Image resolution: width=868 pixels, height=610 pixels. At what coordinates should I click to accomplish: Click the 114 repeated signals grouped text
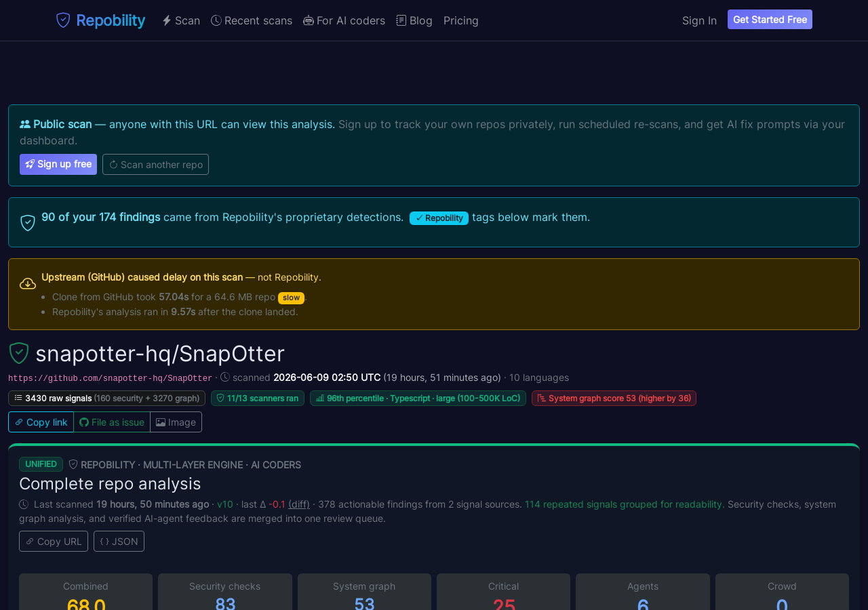click(x=625, y=504)
